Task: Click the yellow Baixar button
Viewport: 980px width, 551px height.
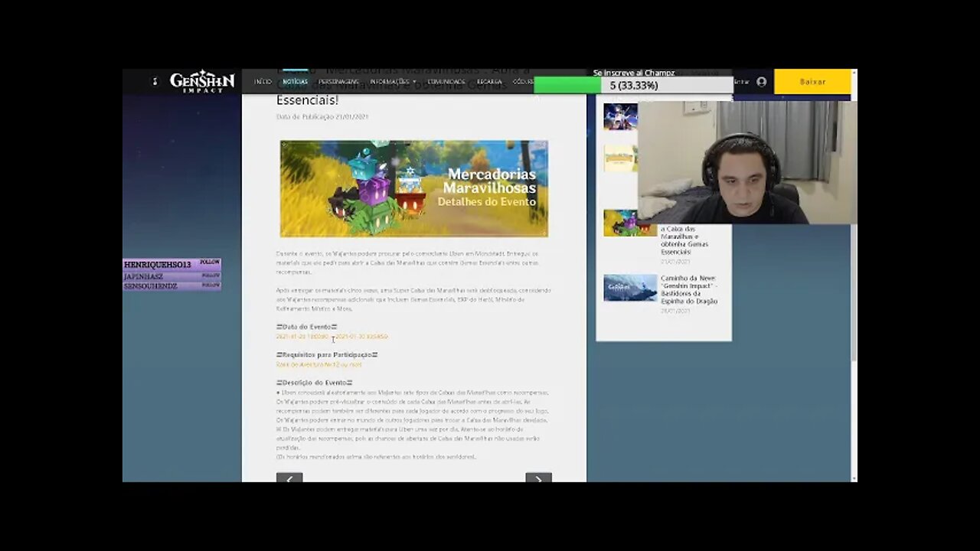Action: [x=812, y=82]
